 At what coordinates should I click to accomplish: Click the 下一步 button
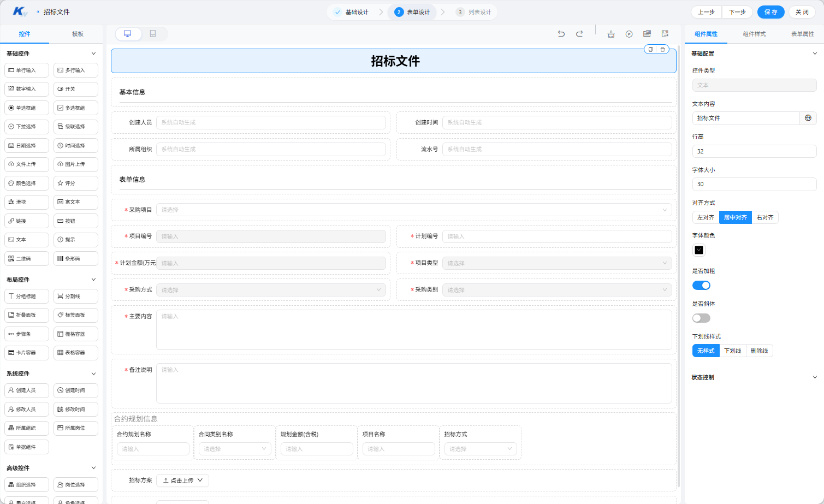737,12
